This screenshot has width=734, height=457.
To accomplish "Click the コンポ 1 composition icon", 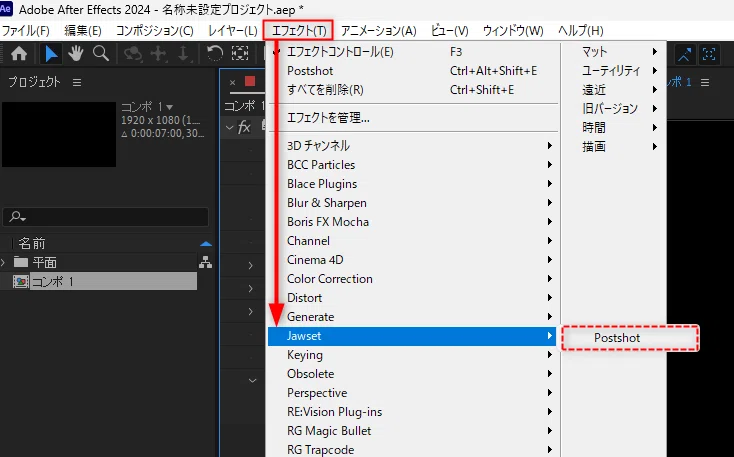I will tap(20, 281).
